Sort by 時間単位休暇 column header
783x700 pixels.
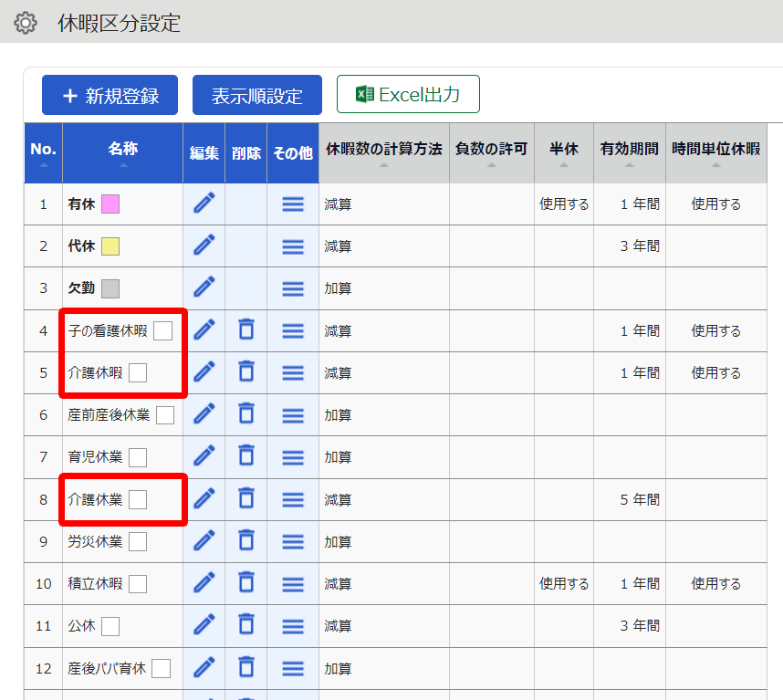pos(716,152)
